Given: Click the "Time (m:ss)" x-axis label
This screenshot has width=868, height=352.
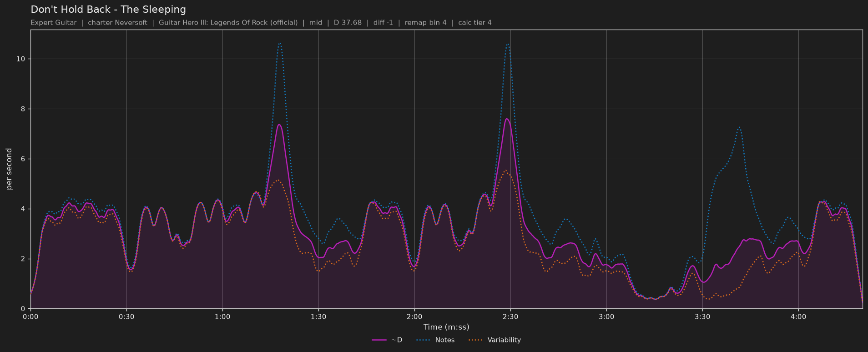Looking at the screenshot, I should click(x=446, y=327).
